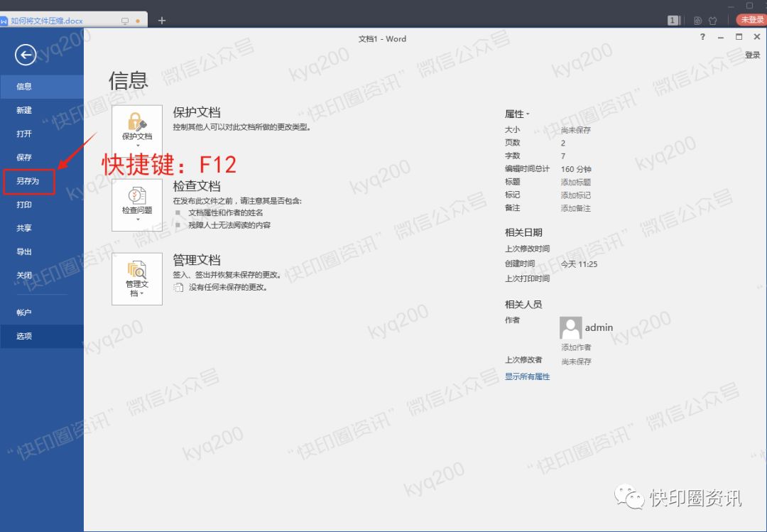Click the shirt-shaped theme icon in browser toolbar
This screenshot has width=767, height=532.
click(x=712, y=21)
